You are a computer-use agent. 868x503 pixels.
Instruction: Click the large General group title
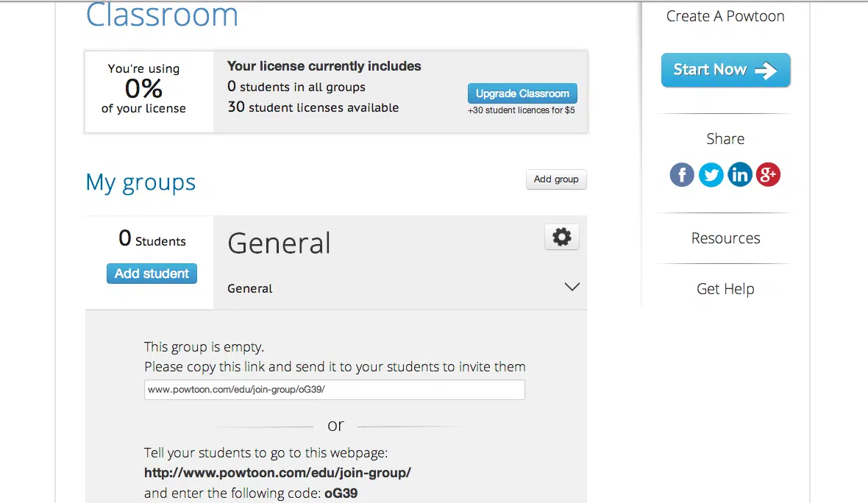pos(279,243)
